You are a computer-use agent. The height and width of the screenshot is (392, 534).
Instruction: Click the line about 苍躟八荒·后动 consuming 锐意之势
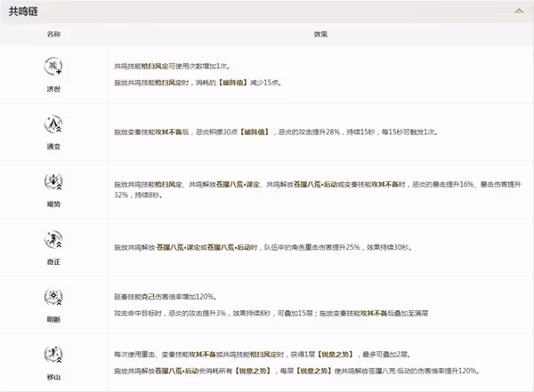[x=297, y=371]
